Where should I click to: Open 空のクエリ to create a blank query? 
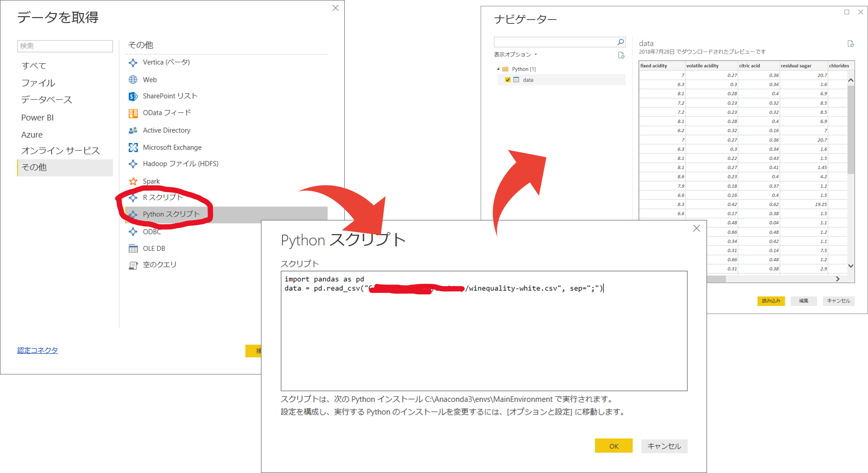(159, 264)
